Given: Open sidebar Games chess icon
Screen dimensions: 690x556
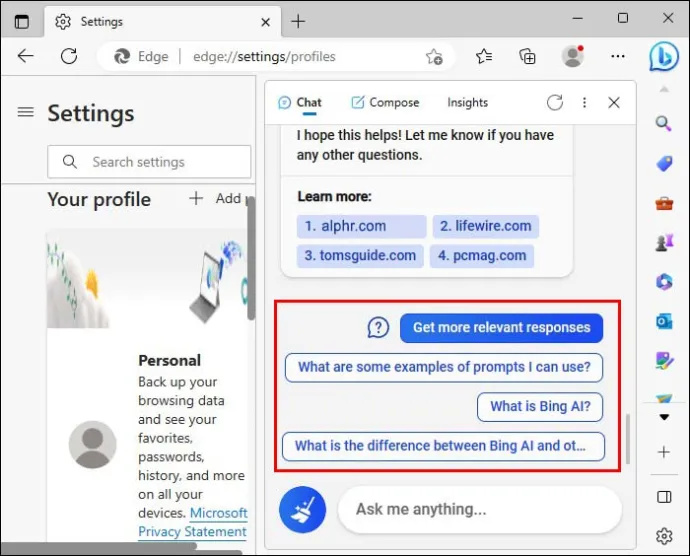Looking at the screenshot, I should click(x=664, y=243).
